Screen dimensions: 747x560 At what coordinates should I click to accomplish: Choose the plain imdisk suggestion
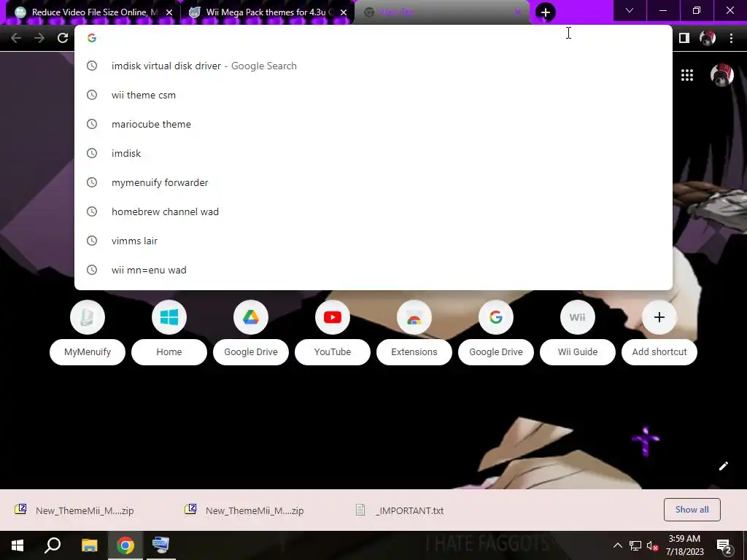(373, 153)
